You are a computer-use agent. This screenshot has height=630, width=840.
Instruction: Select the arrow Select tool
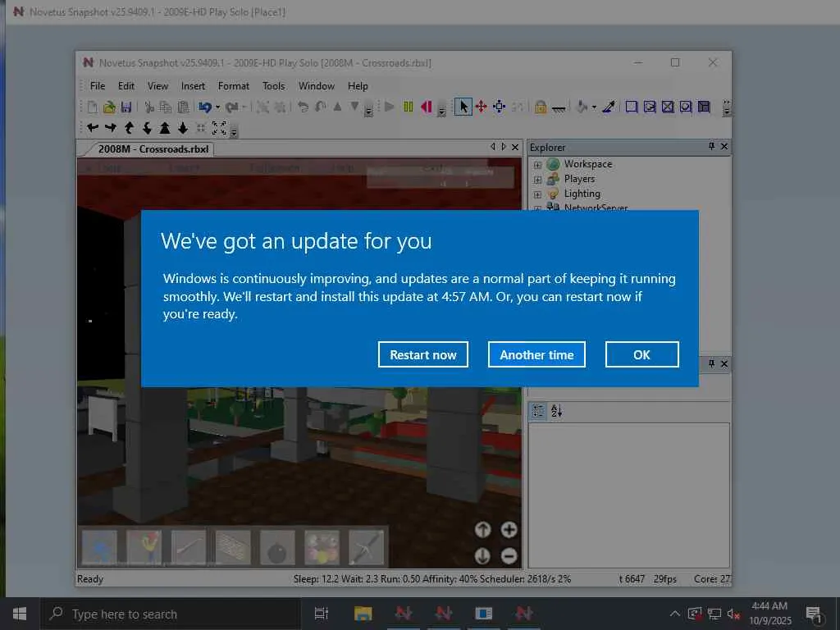tap(463, 107)
